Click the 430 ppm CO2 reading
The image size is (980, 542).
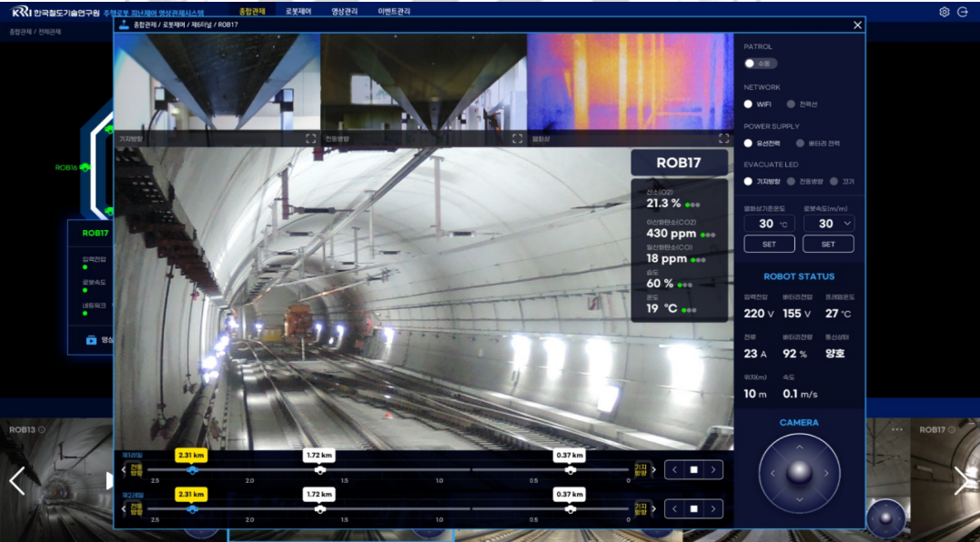(x=672, y=234)
